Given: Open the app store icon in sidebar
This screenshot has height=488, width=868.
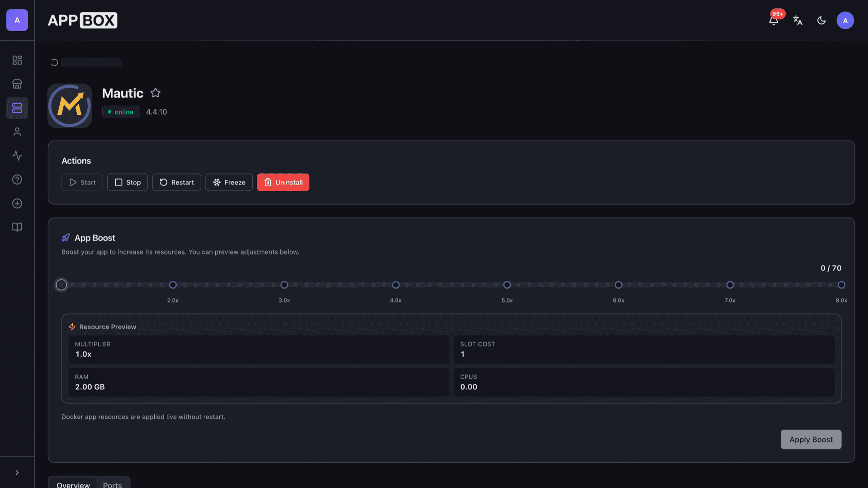Looking at the screenshot, I should coord(17,84).
